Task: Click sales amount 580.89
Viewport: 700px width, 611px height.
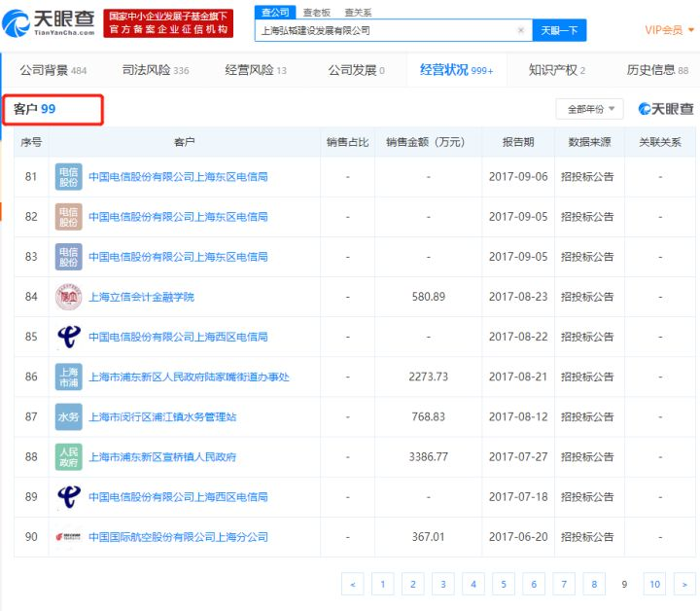Action: [428, 297]
